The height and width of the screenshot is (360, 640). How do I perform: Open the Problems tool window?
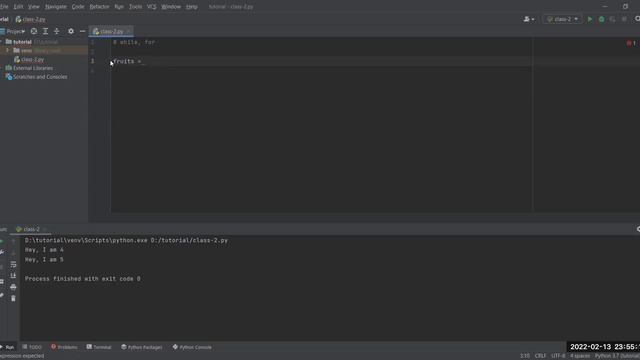tap(64, 347)
